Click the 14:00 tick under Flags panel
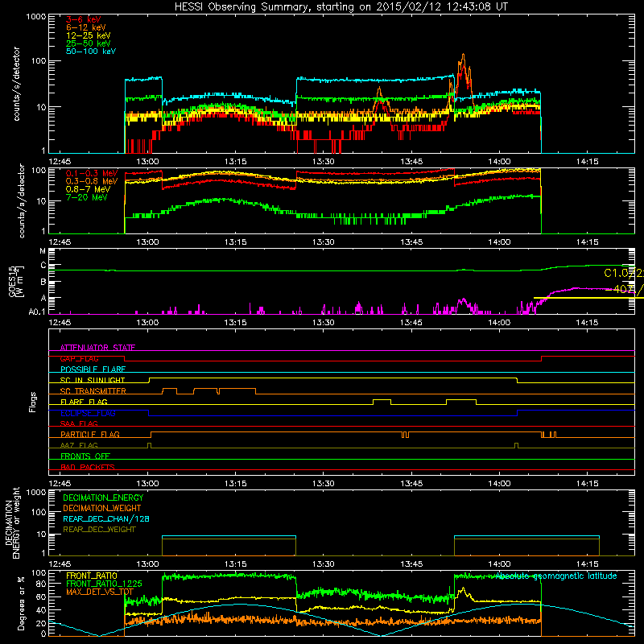The image size is (644, 644). coord(499,484)
